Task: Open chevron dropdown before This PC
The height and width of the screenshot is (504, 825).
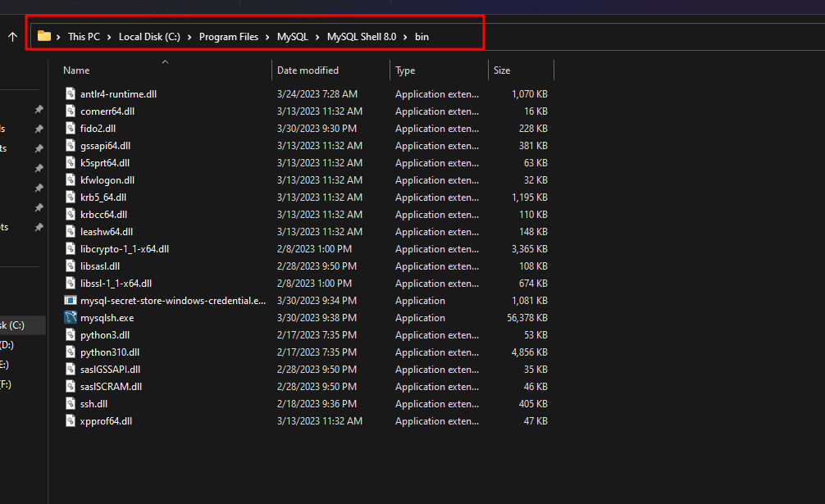Action: (x=58, y=37)
